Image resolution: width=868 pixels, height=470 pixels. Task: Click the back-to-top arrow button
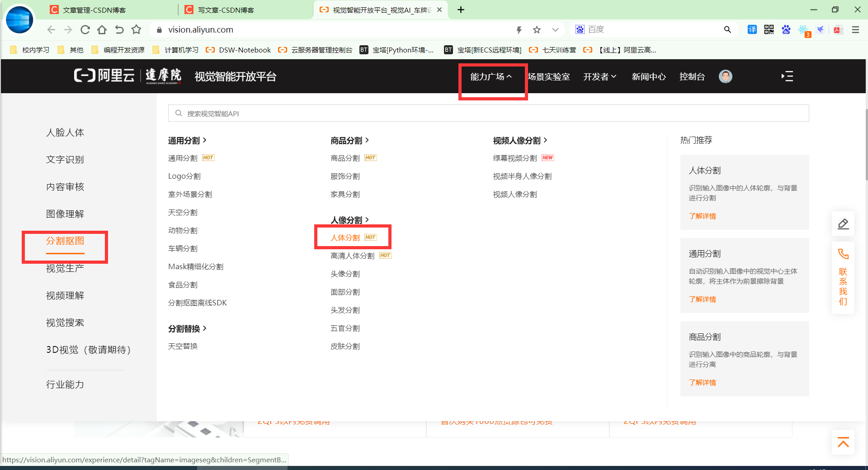point(843,442)
